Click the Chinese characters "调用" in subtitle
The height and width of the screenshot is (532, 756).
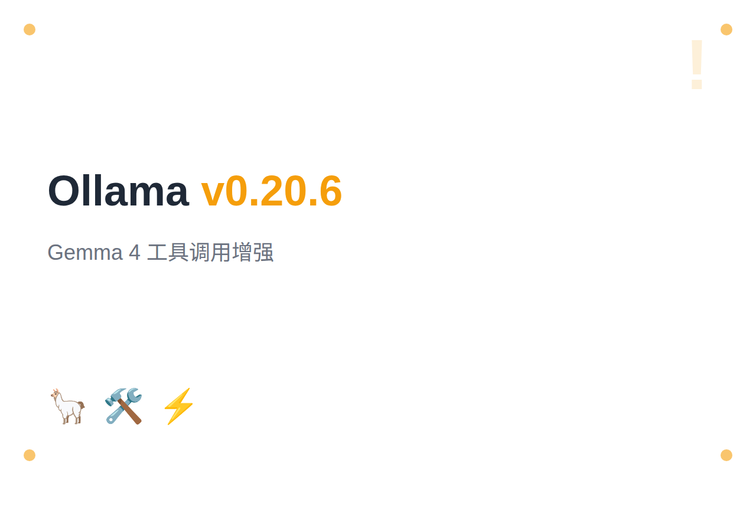pos(210,253)
